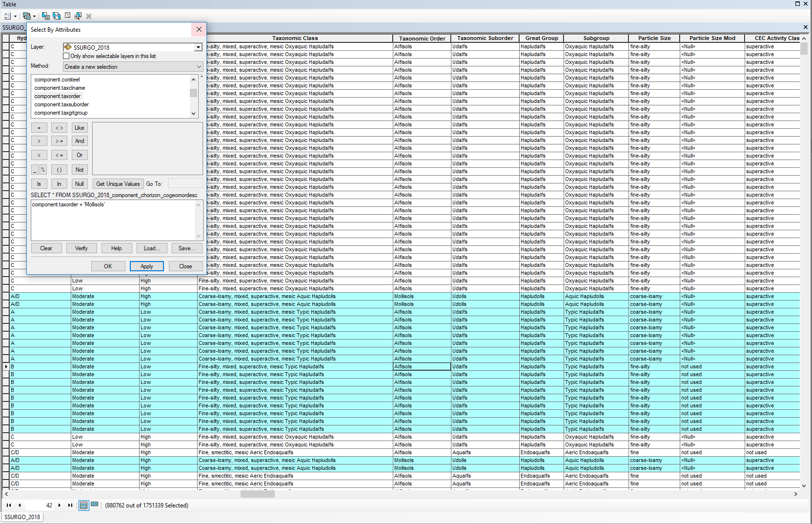Click the Or operator button
Image resolution: width=812 pixels, height=524 pixels.
[80, 155]
